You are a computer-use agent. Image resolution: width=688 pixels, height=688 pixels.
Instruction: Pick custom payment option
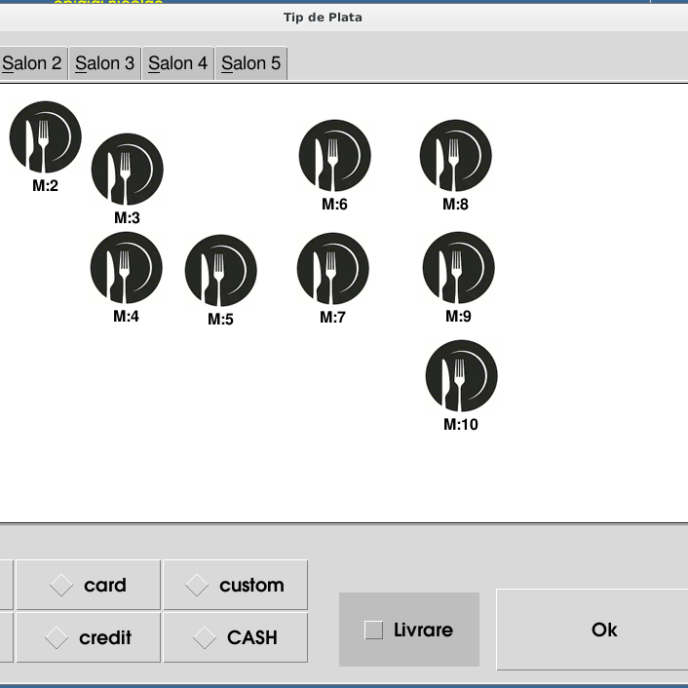pyautogui.click(x=236, y=586)
